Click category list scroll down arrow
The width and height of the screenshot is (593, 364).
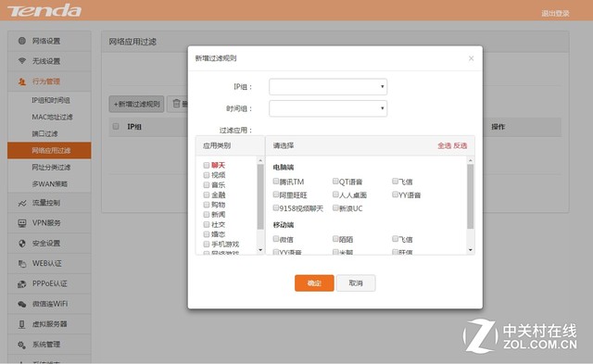(x=260, y=250)
